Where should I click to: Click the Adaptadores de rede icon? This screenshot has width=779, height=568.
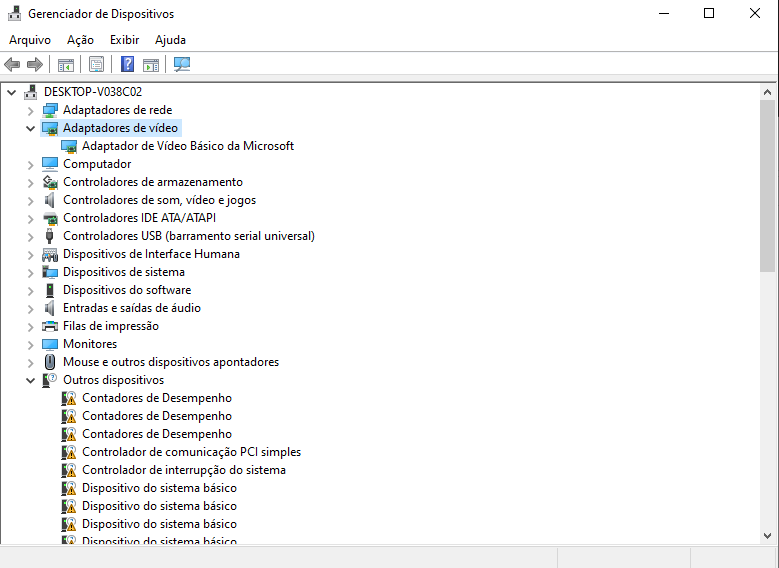(50, 110)
